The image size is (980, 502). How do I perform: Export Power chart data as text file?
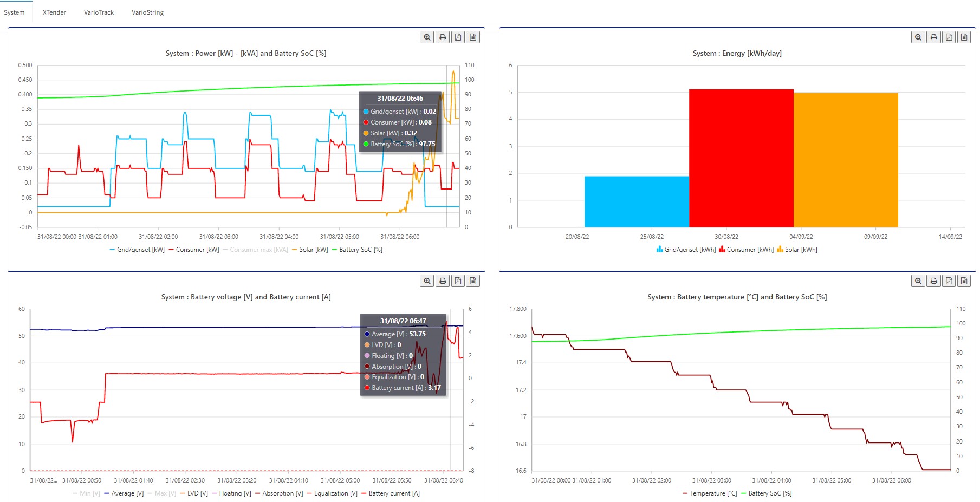tap(473, 37)
